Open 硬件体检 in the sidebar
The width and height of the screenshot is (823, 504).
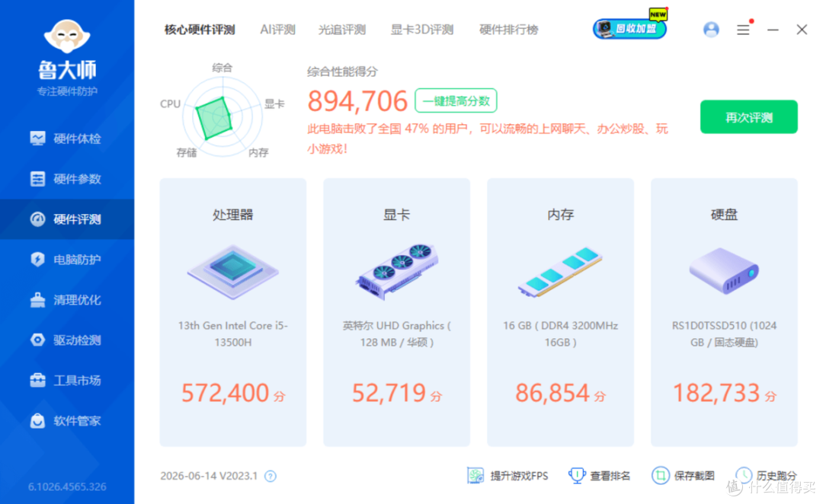pos(66,139)
